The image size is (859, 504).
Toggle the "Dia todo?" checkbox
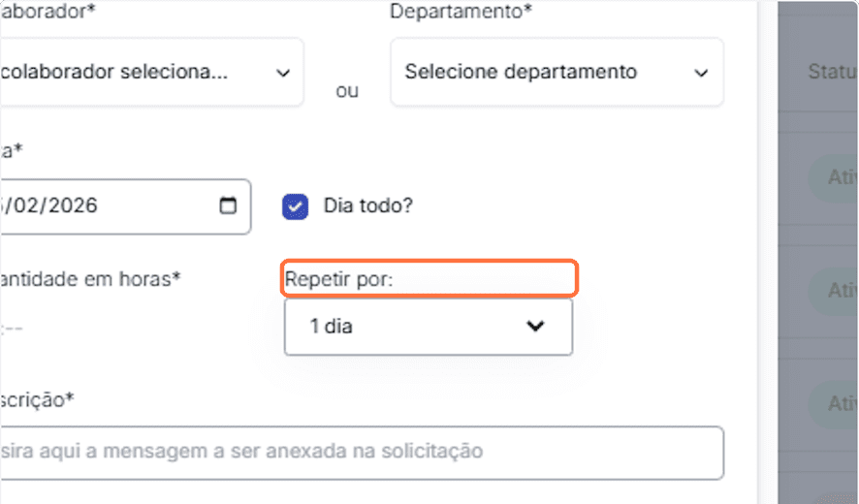click(296, 206)
